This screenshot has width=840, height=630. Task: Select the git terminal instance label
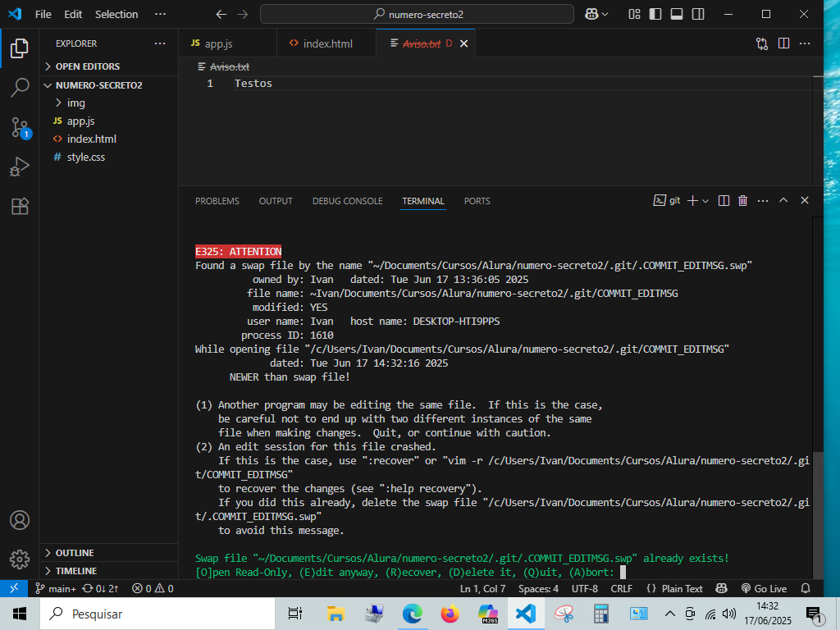667,200
